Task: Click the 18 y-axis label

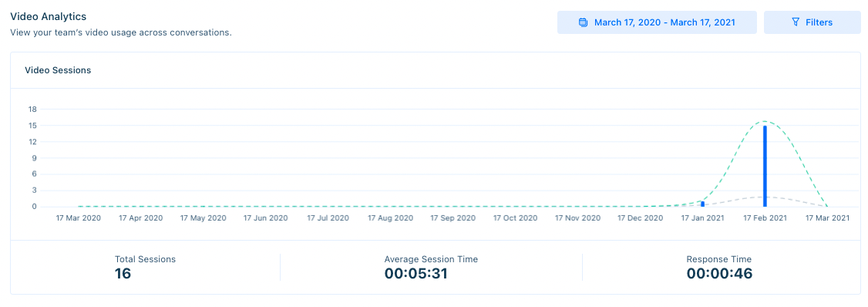Action: (32, 110)
